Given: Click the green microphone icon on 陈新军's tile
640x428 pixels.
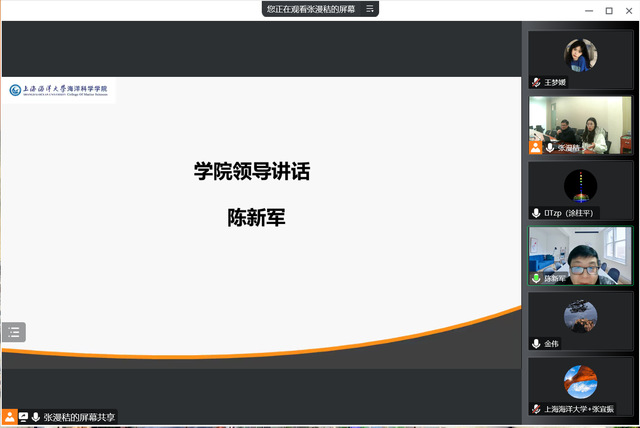Looking at the screenshot, I should point(536,278).
